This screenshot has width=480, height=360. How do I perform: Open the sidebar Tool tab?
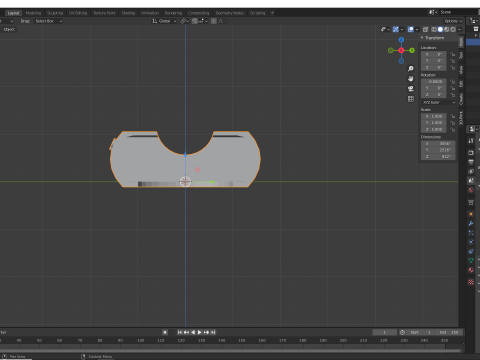[461, 55]
